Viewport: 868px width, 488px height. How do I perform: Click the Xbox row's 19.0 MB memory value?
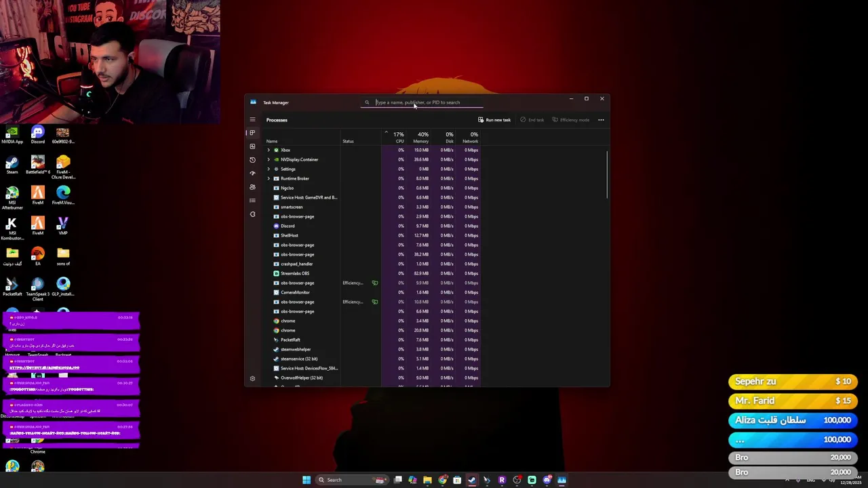pos(421,150)
